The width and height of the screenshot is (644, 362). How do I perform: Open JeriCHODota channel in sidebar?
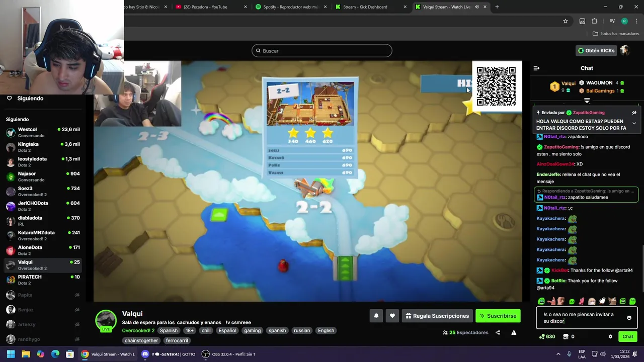coord(43,206)
